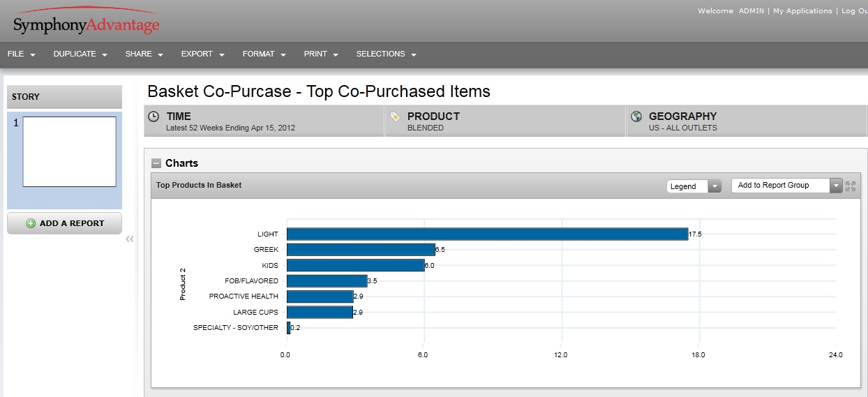The image size is (868, 397).
Task: Click the clock icon in the TIME filter
Action: [x=154, y=117]
